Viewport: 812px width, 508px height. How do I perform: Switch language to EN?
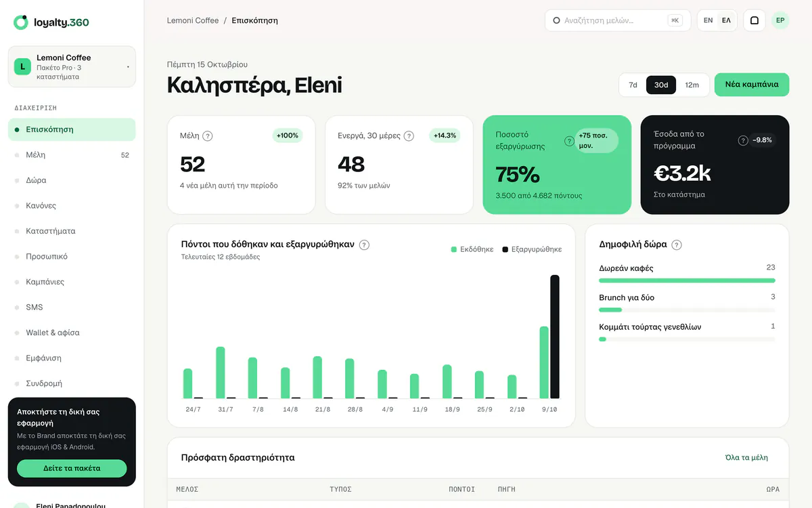coord(708,20)
